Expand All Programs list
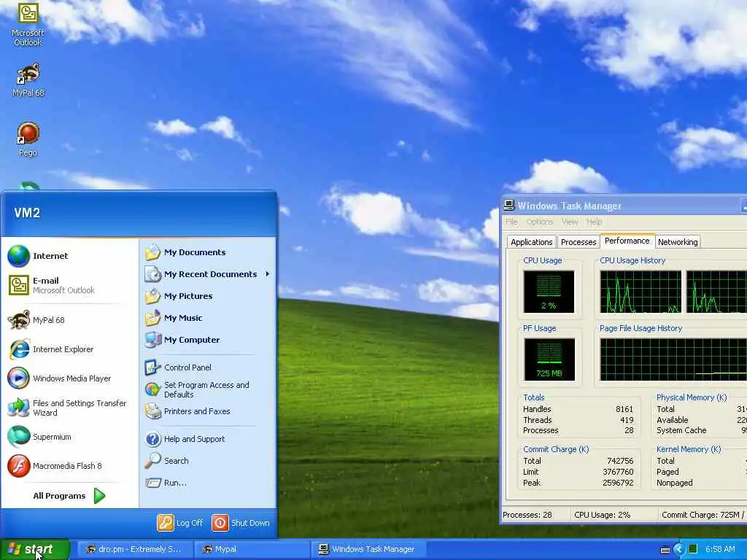This screenshot has width=747, height=560. (x=69, y=496)
